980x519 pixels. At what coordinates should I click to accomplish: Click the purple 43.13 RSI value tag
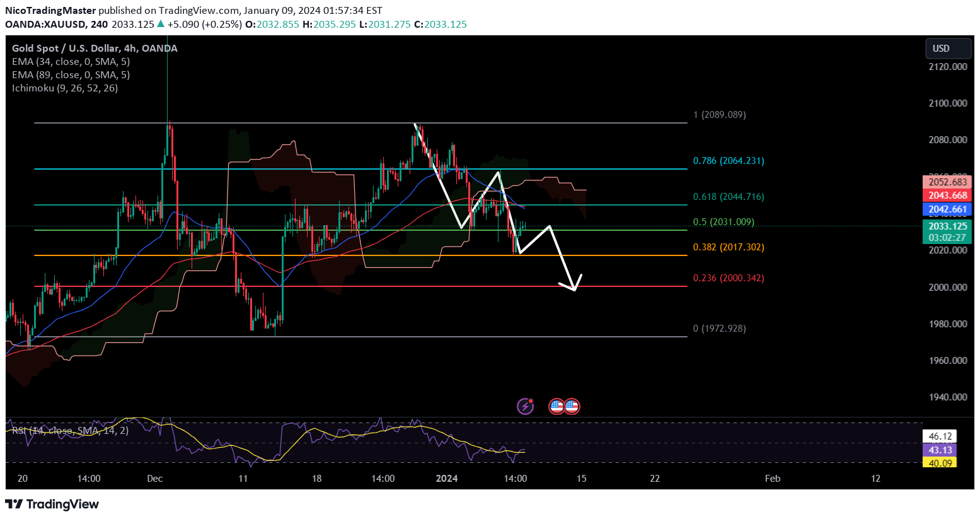click(940, 450)
